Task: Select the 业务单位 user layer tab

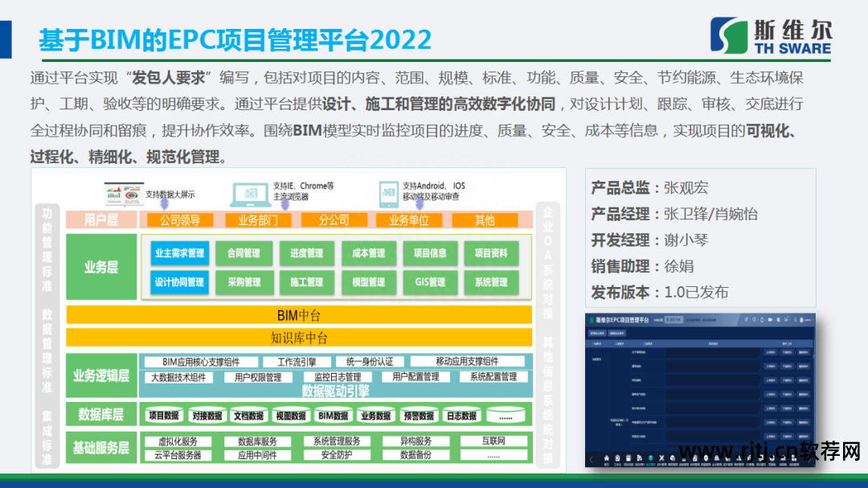Action: pos(408,220)
